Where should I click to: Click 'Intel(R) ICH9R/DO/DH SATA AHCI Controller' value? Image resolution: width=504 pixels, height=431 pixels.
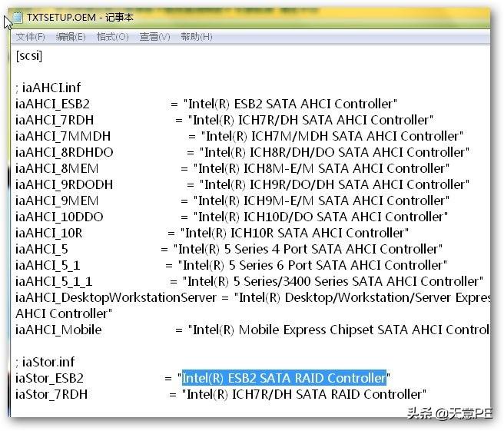334,184
